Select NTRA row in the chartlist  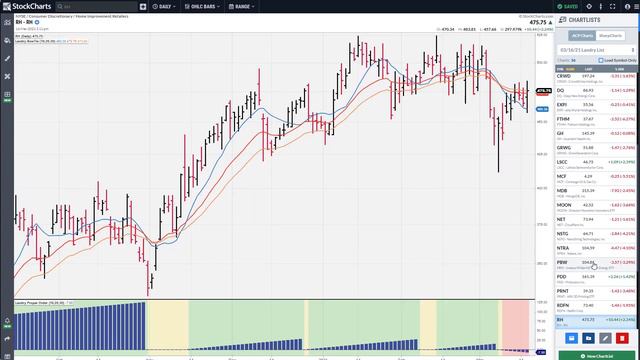pos(596,250)
